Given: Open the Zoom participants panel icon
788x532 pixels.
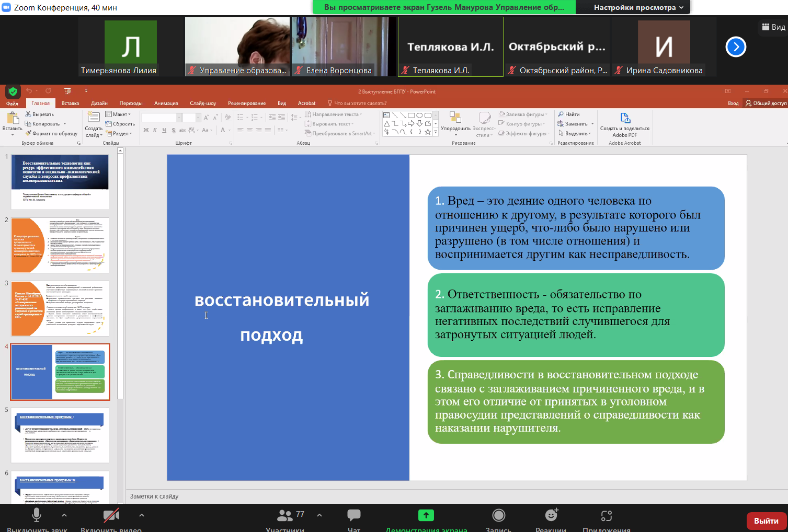Looking at the screenshot, I should pyautogui.click(x=285, y=516).
